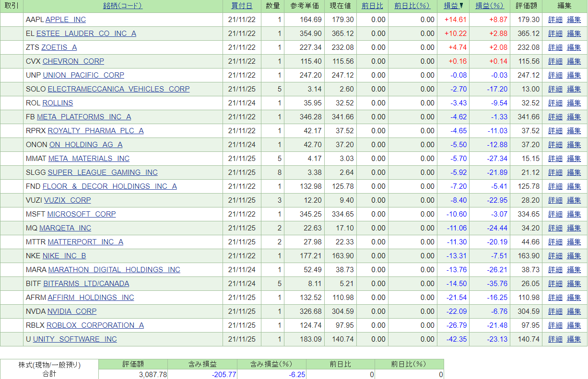Viewport: 588px width, 379px height.
Task: Click 詳細 in the MSFT row
Action: (x=555, y=214)
